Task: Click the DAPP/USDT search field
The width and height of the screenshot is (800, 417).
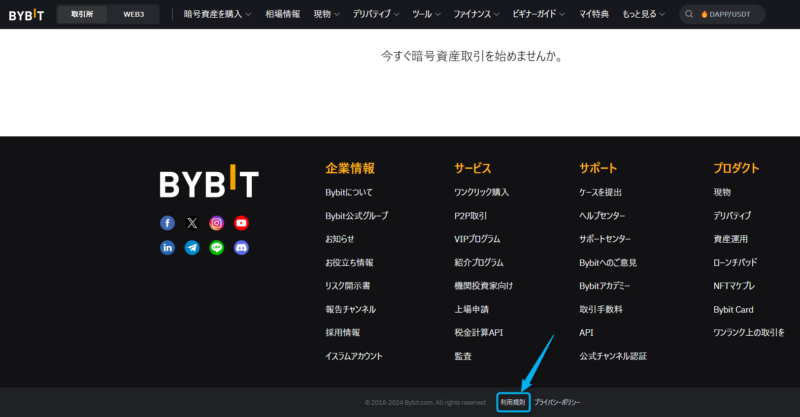Action: click(722, 14)
